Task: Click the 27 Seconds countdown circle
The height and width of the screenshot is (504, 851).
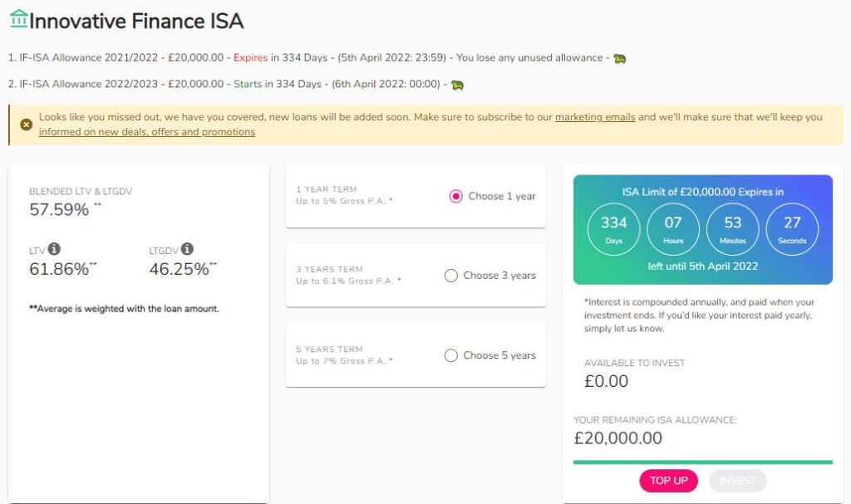Action: coord(792,229)
